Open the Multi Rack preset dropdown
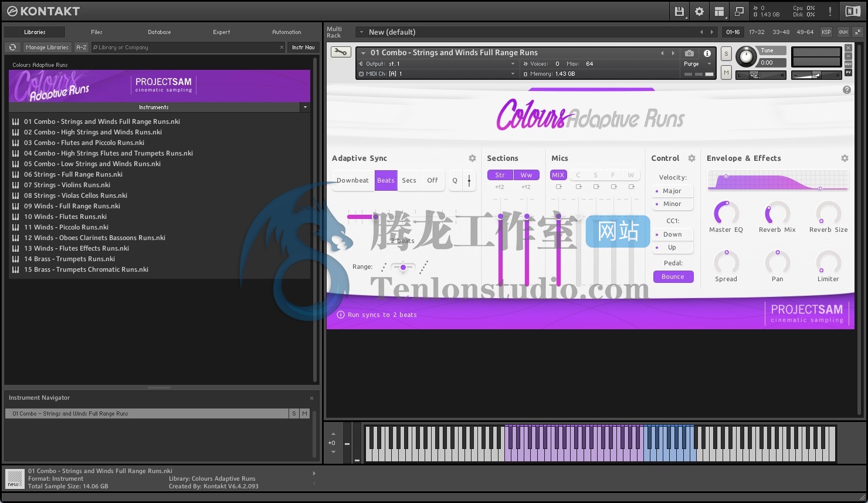The height and width of the screenshot is (503, 868). click(362, 32)
